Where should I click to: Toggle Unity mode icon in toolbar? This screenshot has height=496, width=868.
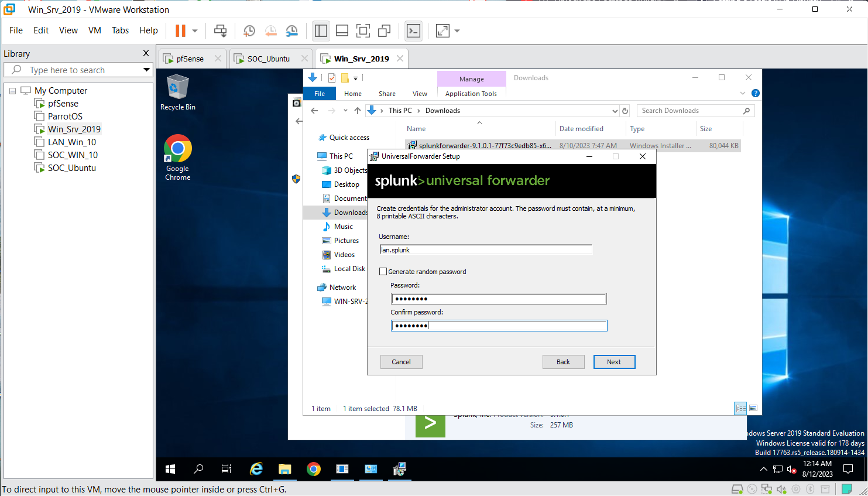tap(385, 30)
